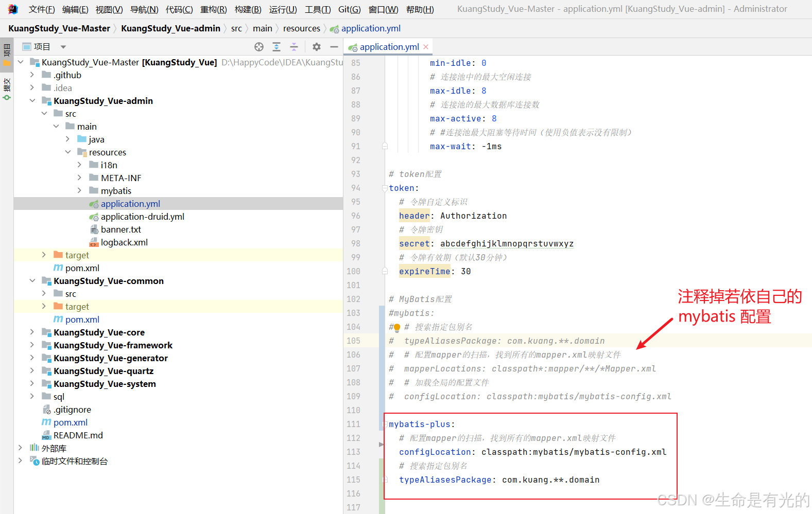Select the .gitignore file
This screenshot has width=812, height=514.
[72, 410]
